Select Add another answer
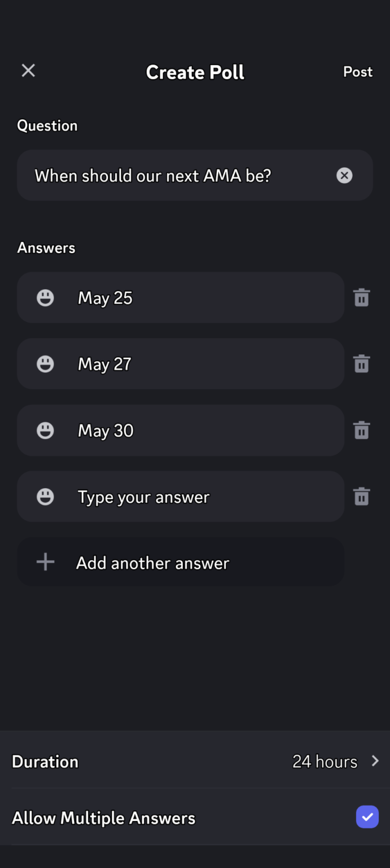The width and height of the screenshot is (390, 868). 152,562
